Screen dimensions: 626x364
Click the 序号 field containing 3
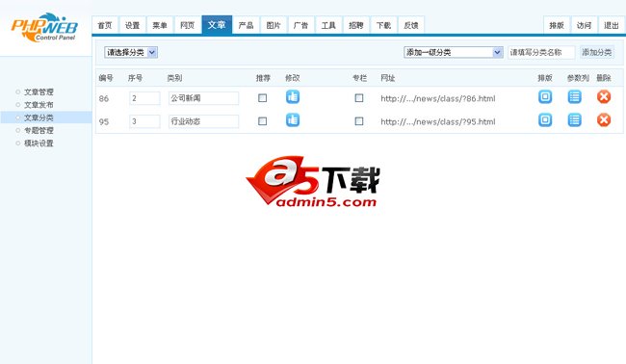click(144, 121)
